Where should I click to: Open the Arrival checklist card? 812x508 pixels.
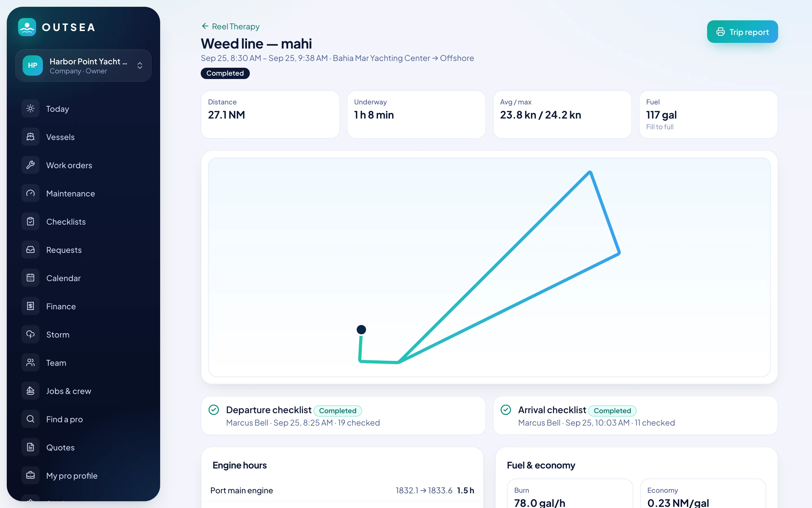point(635,416)
